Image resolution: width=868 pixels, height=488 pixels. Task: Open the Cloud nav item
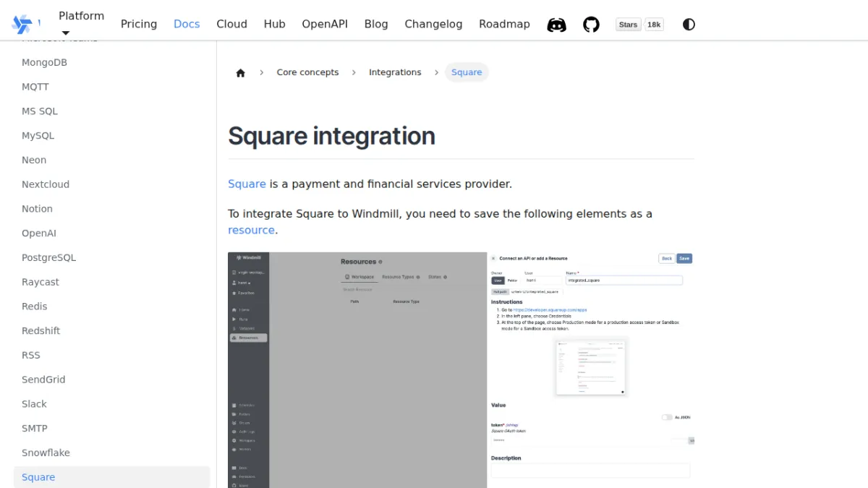coord(231,24)
